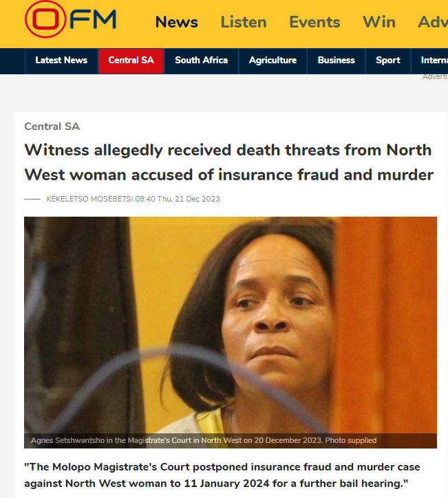Switch to the Sport tab

point(388,61)
